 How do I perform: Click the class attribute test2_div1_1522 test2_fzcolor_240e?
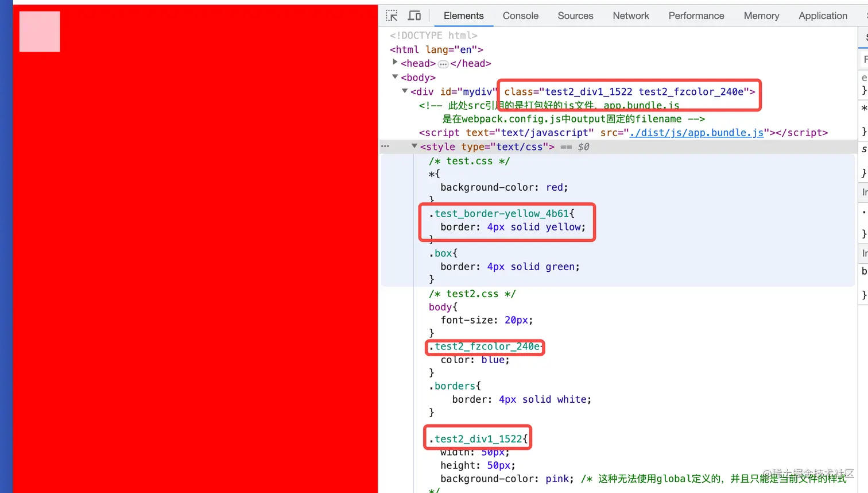pos(626,91)
